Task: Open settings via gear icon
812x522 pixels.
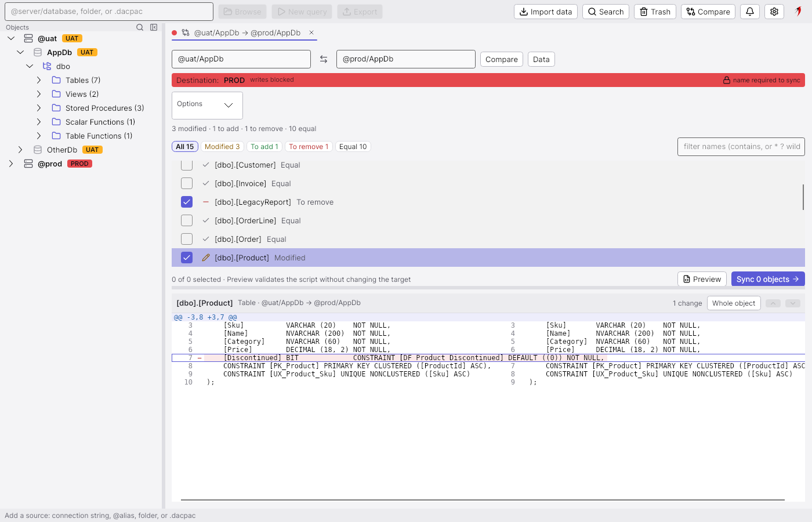Action: [774, 12]
